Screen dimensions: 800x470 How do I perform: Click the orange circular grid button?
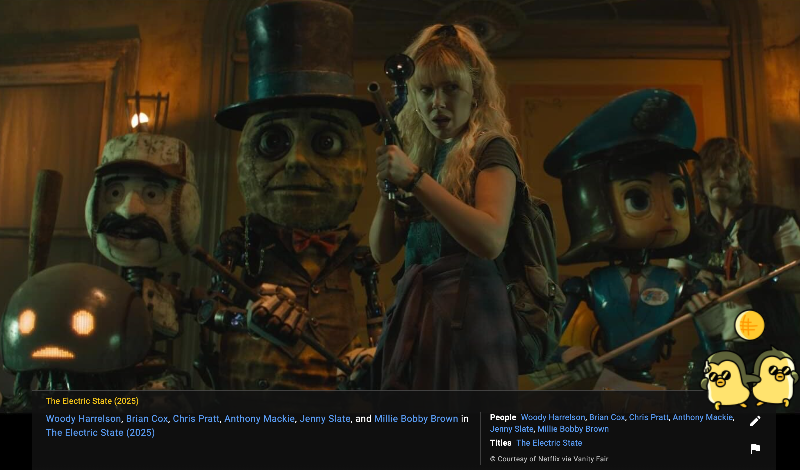[749, 326]
